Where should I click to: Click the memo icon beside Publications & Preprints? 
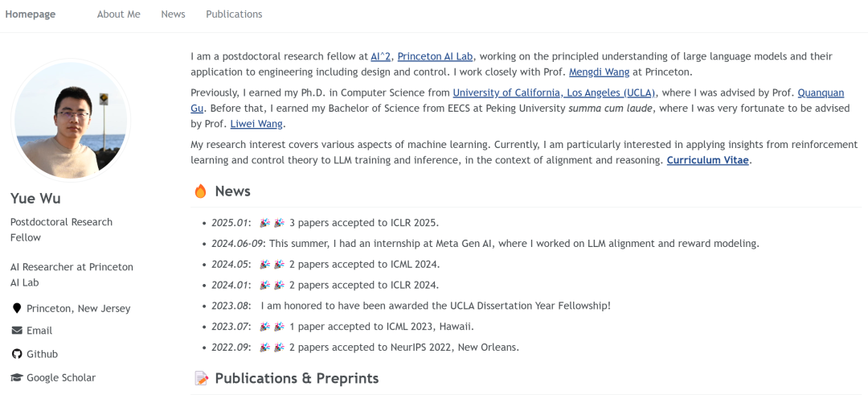tap(202, 378)
